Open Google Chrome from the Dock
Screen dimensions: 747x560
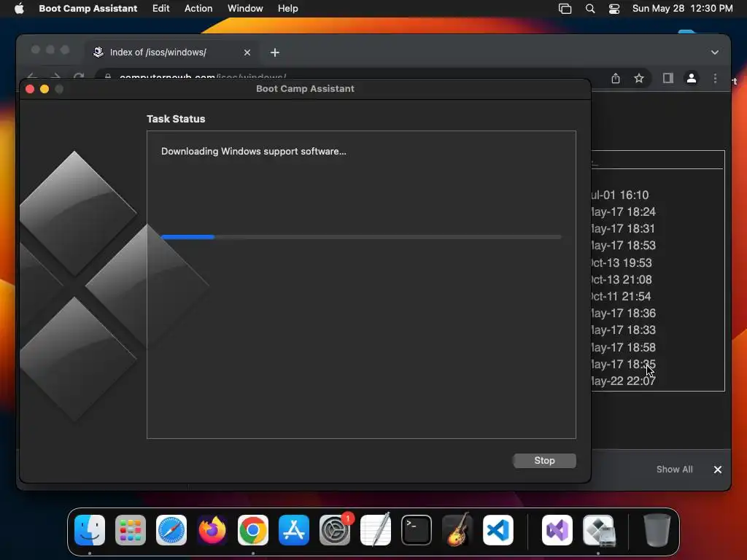pyautogui.click(x=253, y=530)
